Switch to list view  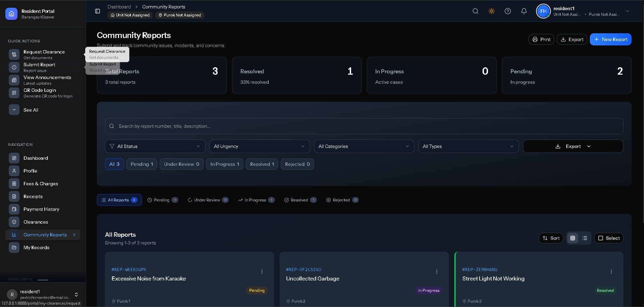pos(585,238)
